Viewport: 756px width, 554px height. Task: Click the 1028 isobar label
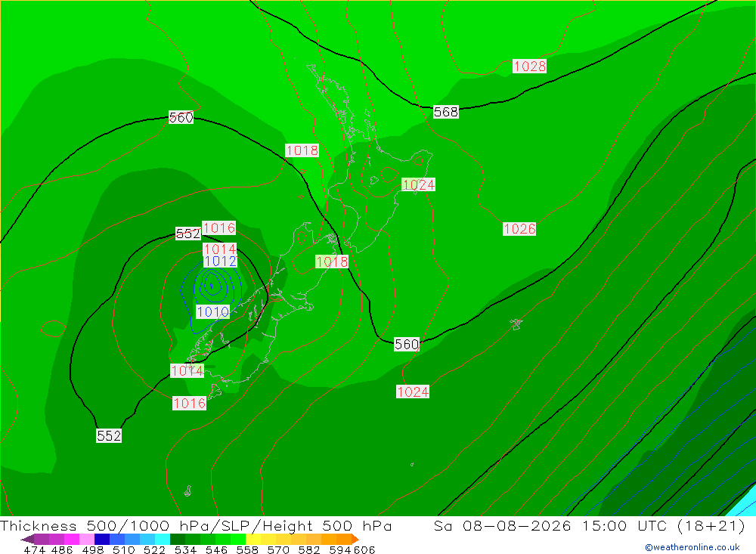click(529, 66)
